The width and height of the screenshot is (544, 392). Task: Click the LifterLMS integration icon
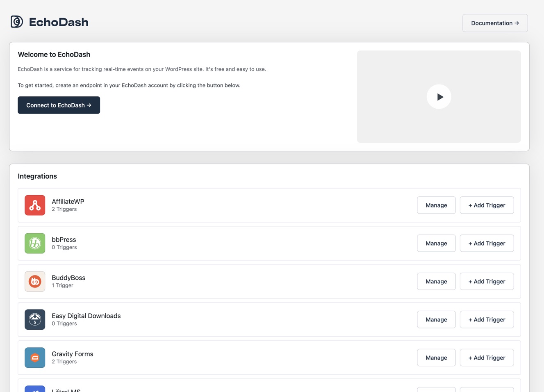point(34,389)
